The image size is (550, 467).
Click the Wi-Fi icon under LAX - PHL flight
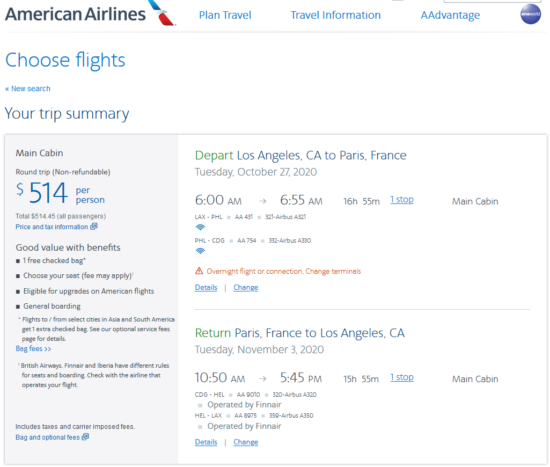(200, 227)
